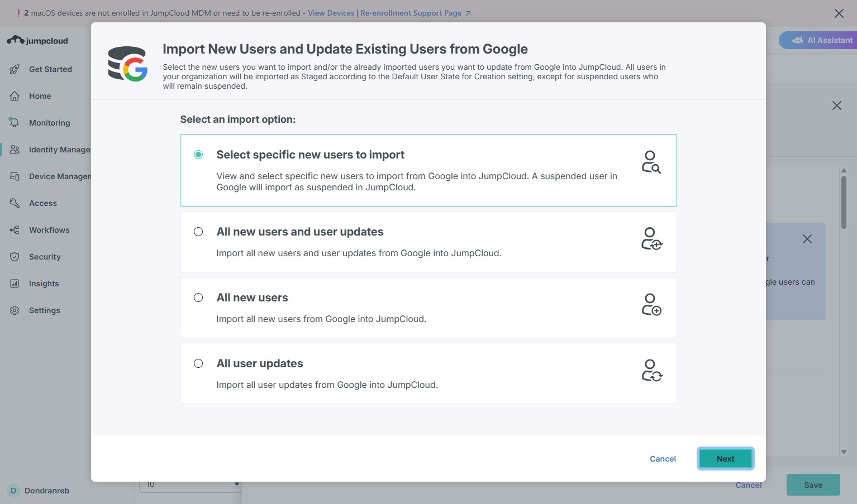Open Settings in the sidebar
Image resolution: width=857 pixels, height=504 pixels.
(44, 310)
